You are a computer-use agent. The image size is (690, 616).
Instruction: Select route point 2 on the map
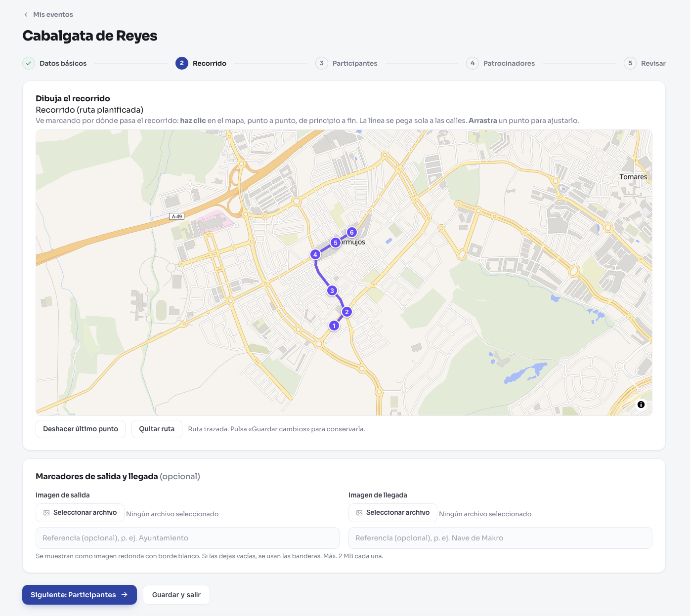coord(347,312)
